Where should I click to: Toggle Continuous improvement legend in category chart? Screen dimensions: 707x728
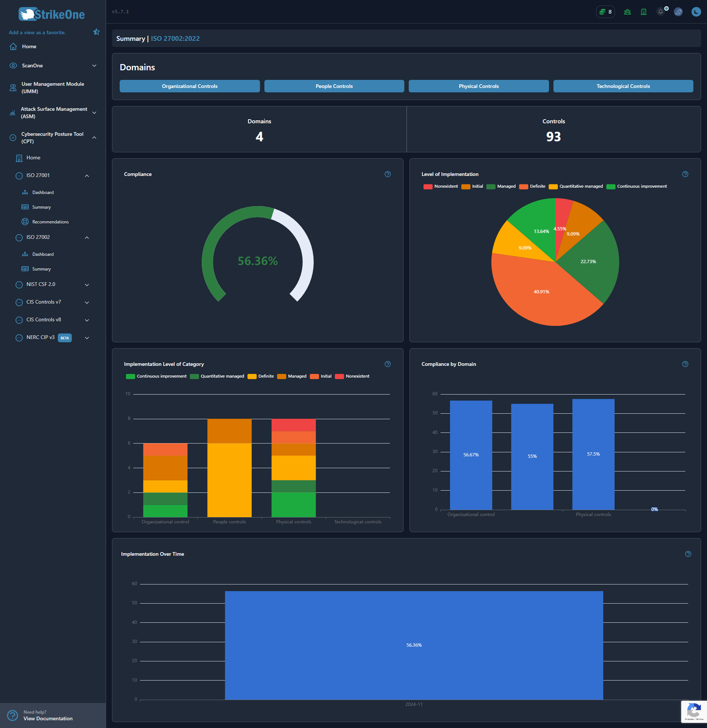point(156,376)
